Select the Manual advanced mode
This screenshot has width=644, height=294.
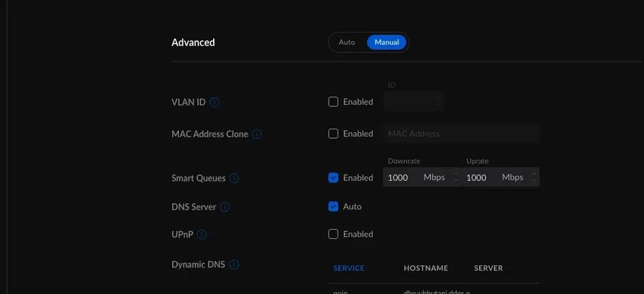(387, 42)
